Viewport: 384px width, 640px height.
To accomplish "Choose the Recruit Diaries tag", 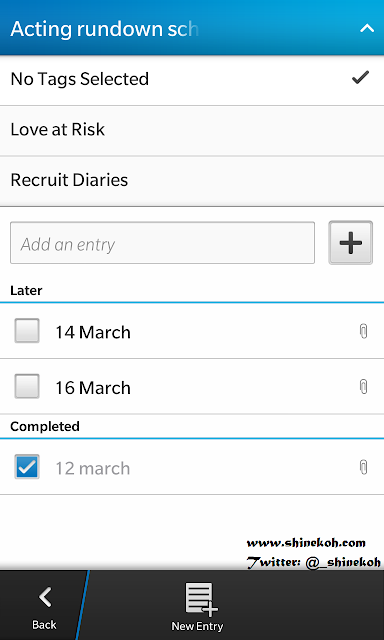I will click(x=192, y=180).
